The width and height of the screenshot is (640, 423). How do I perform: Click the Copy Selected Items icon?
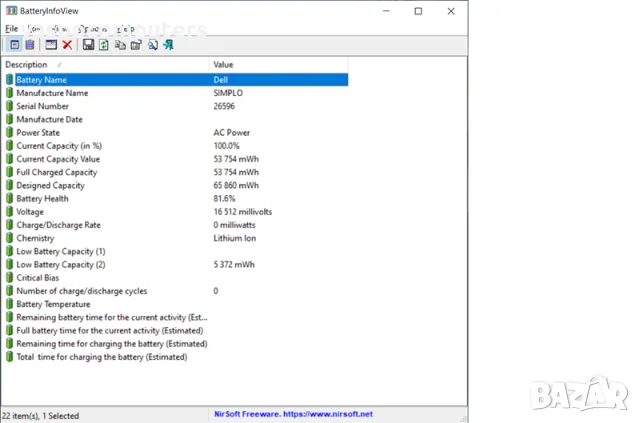pyautogui.click(x=120, y=45)
